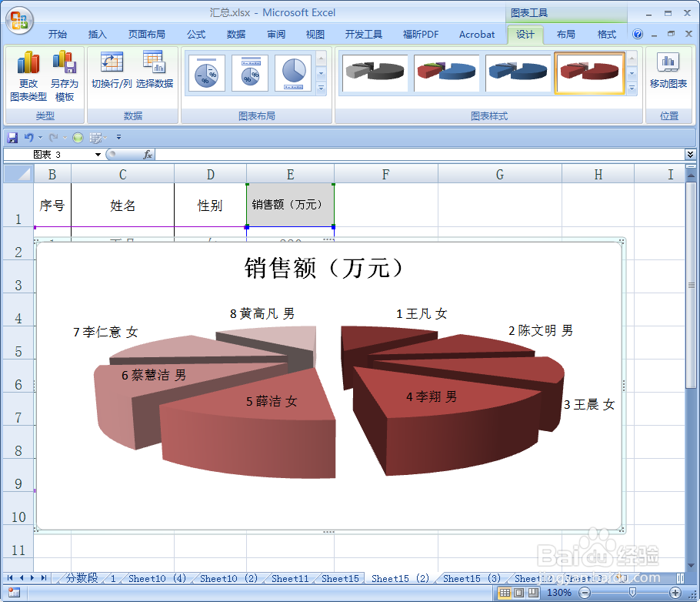Click 移动图表 (Move Chart) button
Screen dimensions: 700x602
(x=668, y=70)
